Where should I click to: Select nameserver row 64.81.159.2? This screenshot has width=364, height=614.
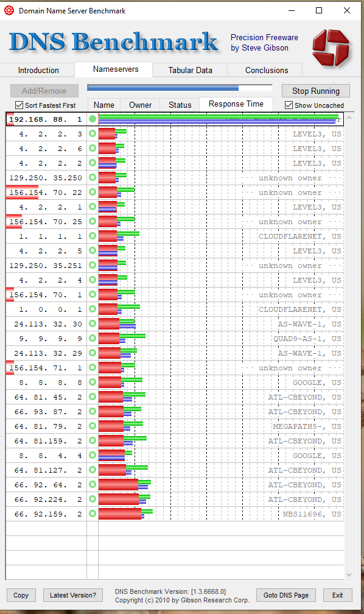175,441
